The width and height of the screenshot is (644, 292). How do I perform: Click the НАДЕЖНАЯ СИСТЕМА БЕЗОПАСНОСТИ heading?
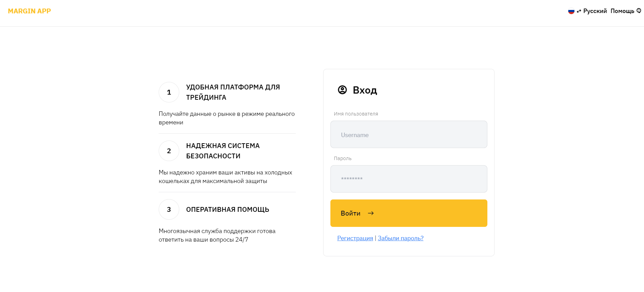click(x=223, y=151)
